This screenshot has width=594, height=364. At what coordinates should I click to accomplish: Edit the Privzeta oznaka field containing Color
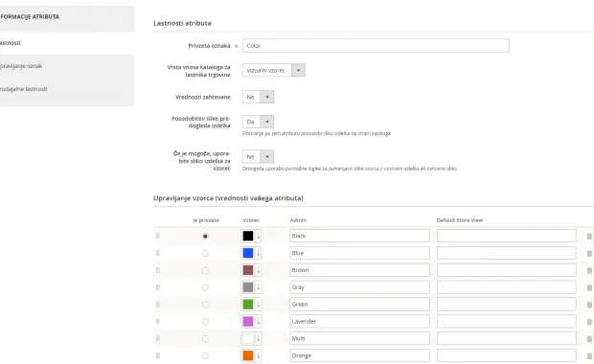click(x=376, y=45)
